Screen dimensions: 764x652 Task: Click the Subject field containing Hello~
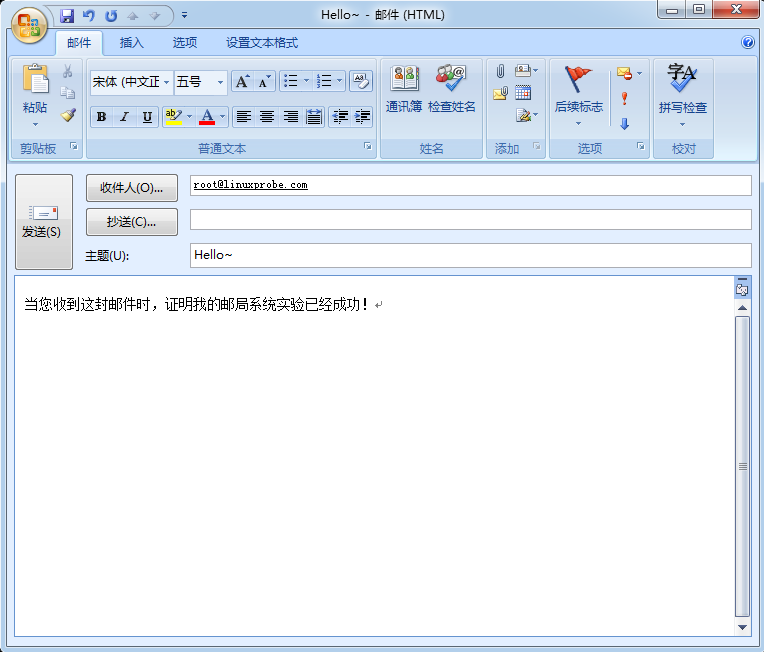pos(470,255)
